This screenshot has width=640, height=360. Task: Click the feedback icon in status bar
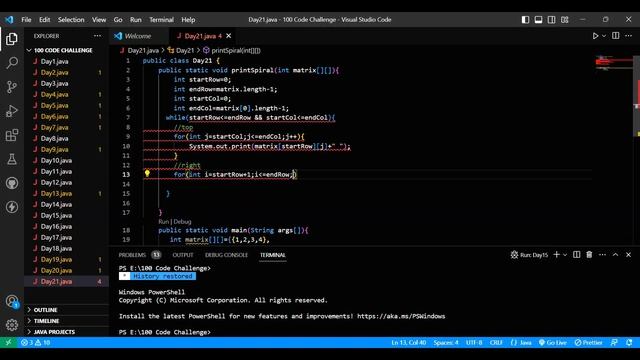tap(614, 342)
